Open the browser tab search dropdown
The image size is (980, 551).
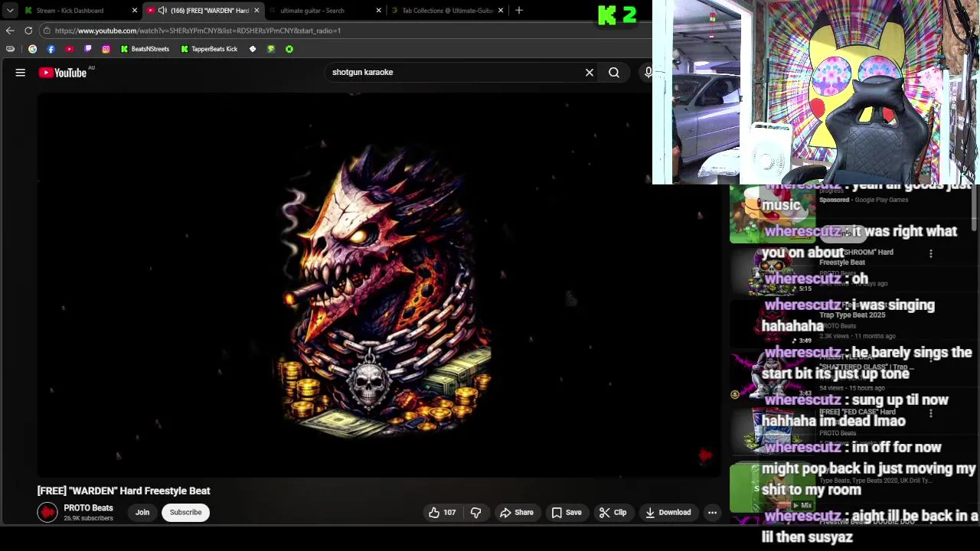[x=10, y=10]
